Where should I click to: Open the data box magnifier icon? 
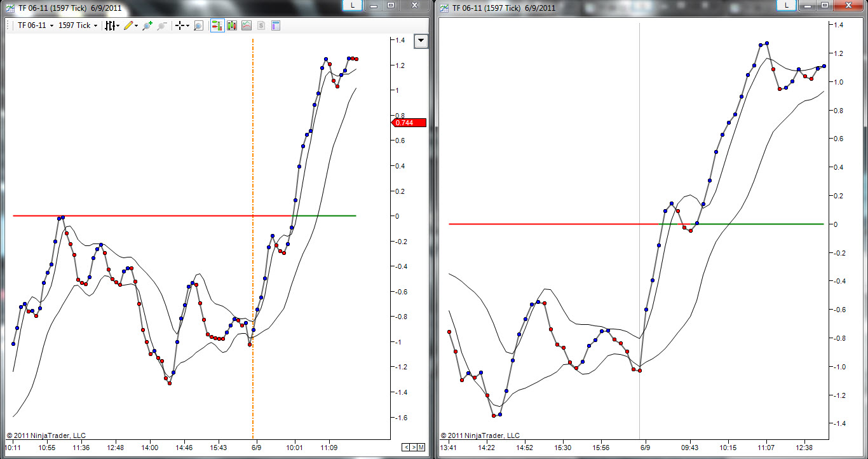pyautogui.click(x=198, y=25)
